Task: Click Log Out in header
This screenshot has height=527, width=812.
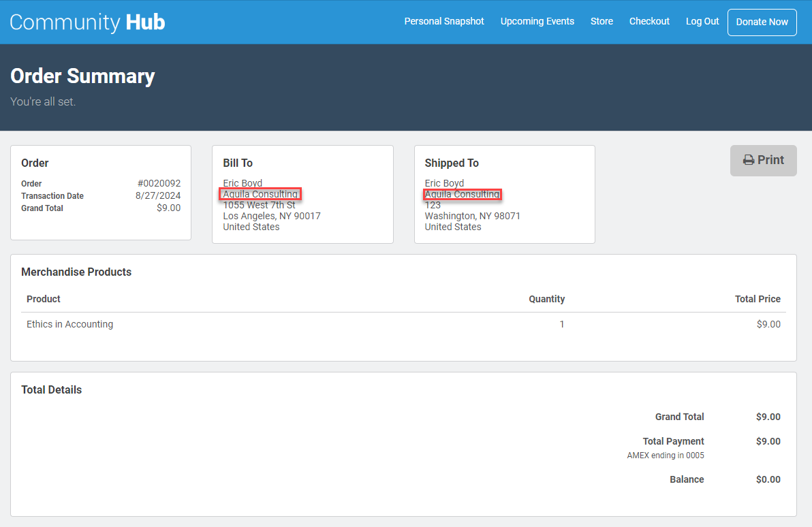Action: point(702,21)
